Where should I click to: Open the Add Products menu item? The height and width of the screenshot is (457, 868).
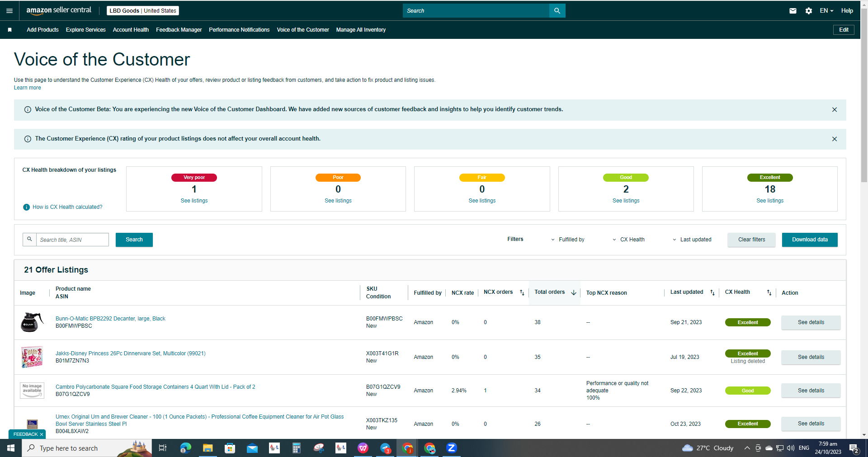(x=42, y=30)
